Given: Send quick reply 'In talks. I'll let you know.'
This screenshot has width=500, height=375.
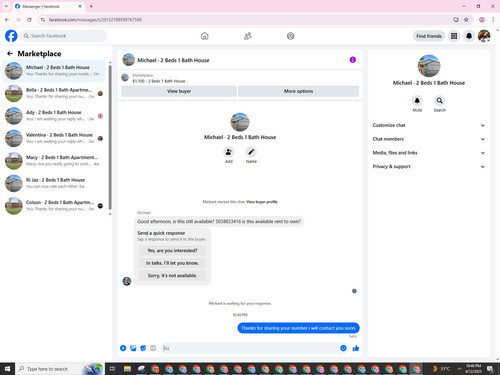Looking at the screenshot, I should tap(172, 263).
